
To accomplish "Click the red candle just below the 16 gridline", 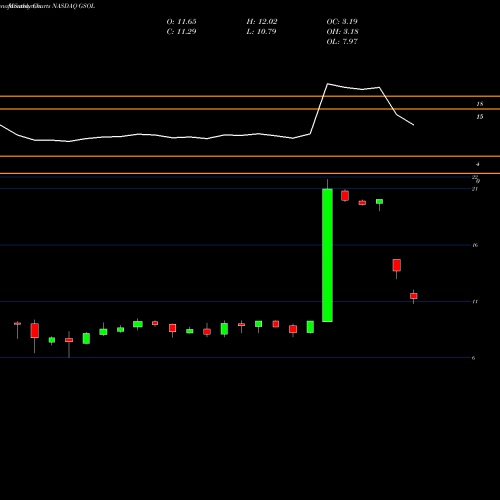I will [397, 265].
